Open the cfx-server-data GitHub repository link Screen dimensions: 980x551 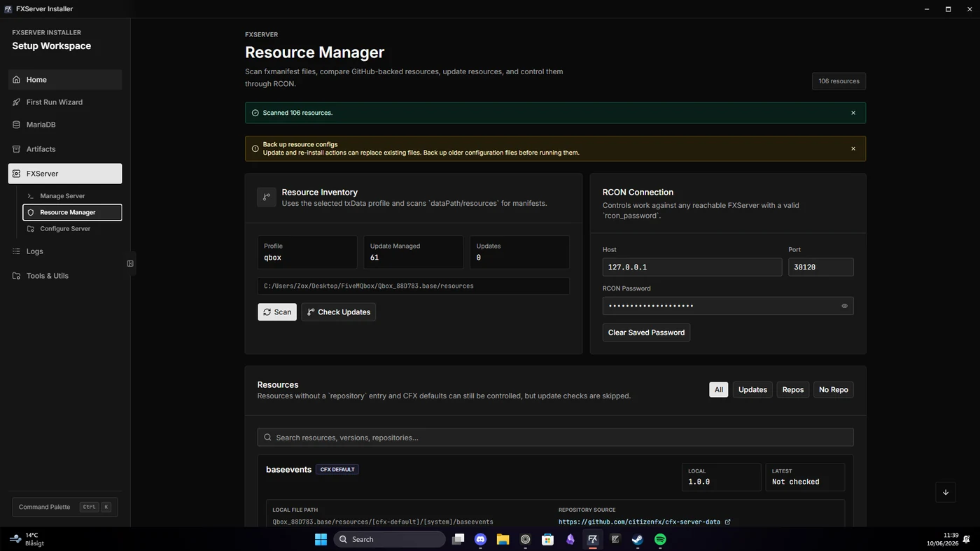coord(639,522)
